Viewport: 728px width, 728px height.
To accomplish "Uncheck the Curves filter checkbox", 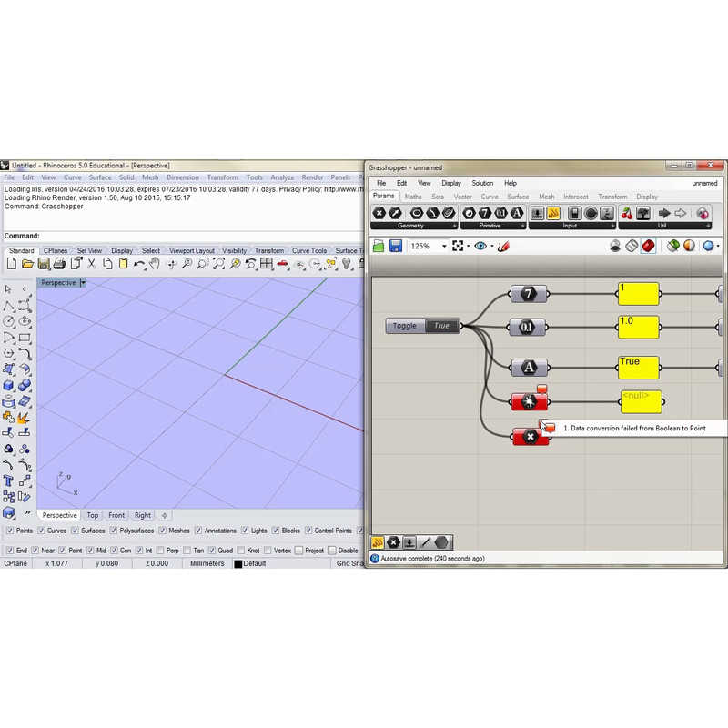I will click(x=41, y=531).
